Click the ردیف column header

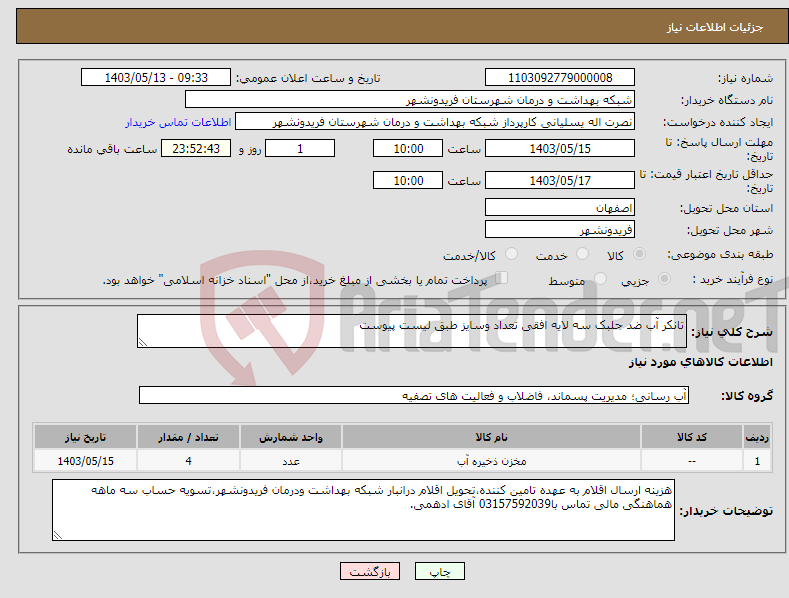(x=757, y=437)
